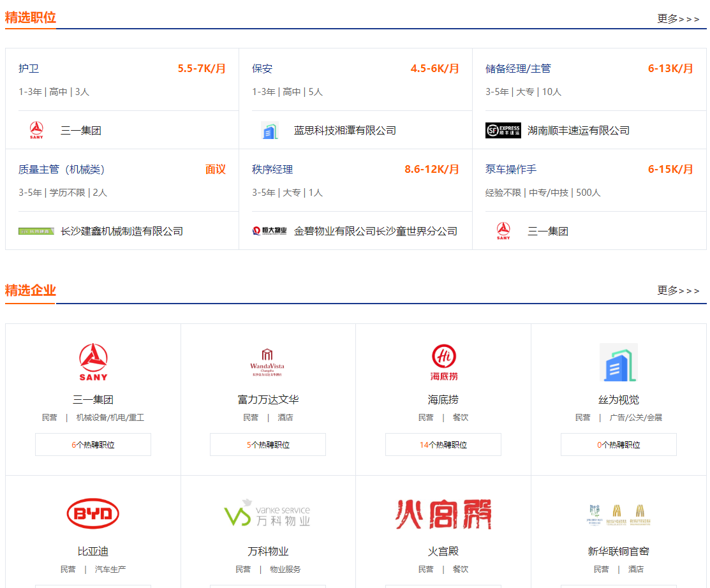Open the 泵车操作手 job listing
The height and width of the screenshot is (588, 710).
tap(511, 169)
